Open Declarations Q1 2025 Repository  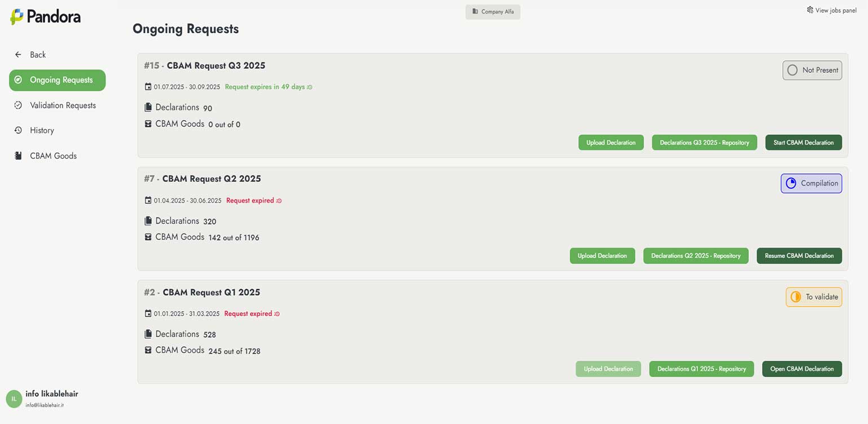coord(701,369)
